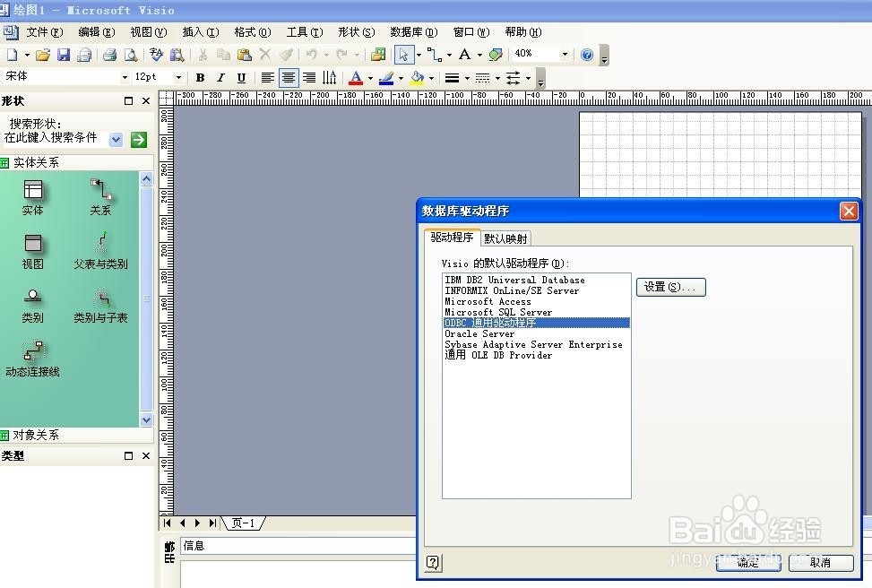Click 取消 to cancel driver dialog

(821, 562)
